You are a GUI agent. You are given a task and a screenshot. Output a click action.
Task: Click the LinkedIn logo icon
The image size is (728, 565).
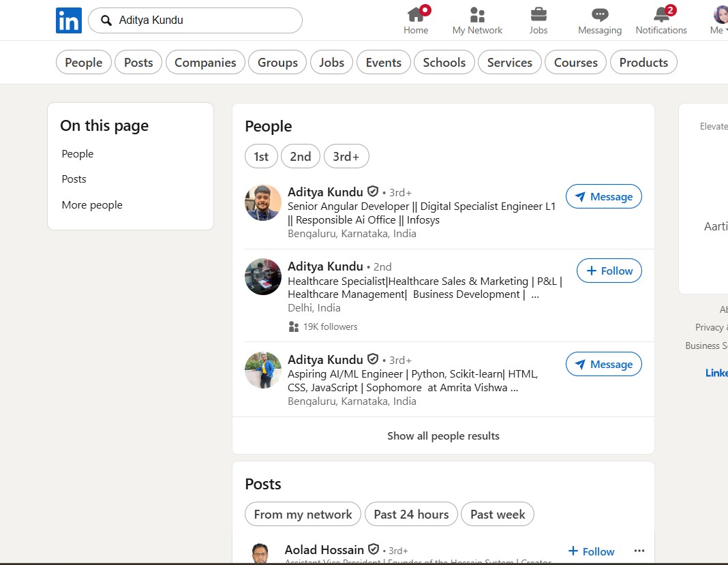coord(69,20)
